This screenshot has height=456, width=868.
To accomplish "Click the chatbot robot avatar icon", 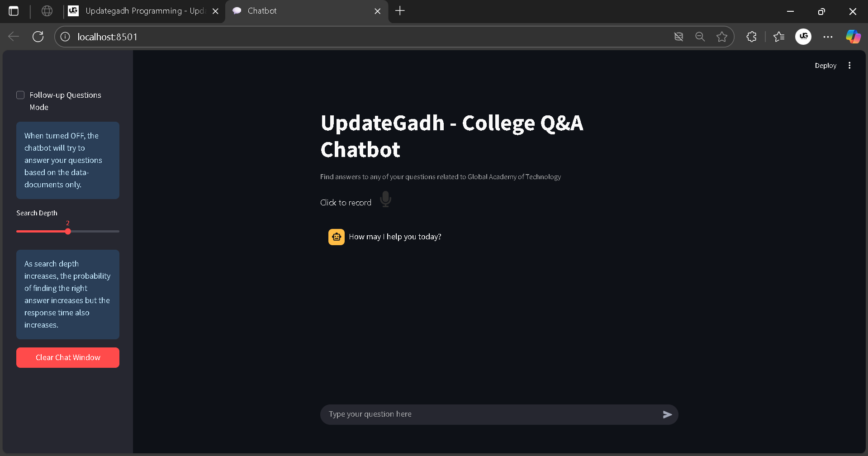I will point(336,237).
